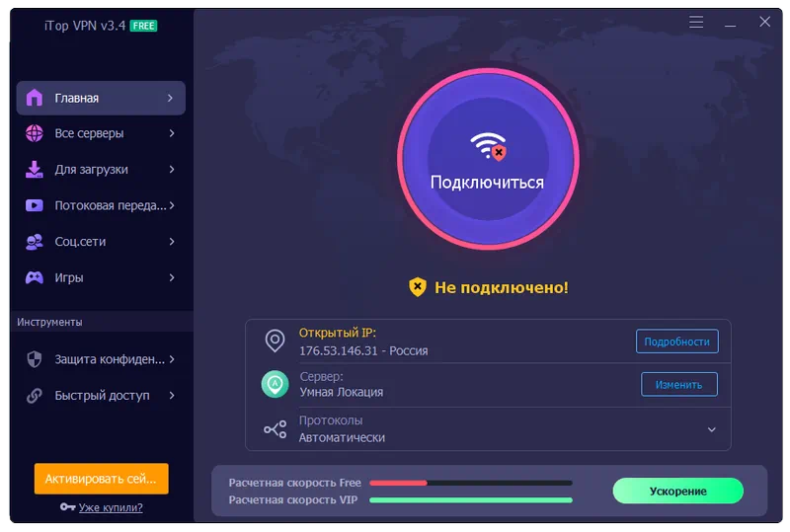Click the iTop VPN v3.4 title text
The image size is (790, 532).
85,26
